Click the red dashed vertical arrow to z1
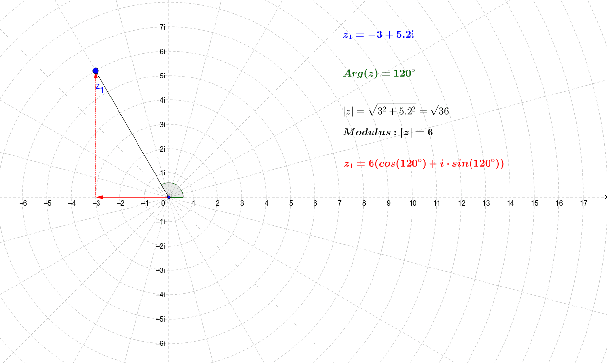The image size is (608, 364). pyautogui.click(x=96, y=135)
